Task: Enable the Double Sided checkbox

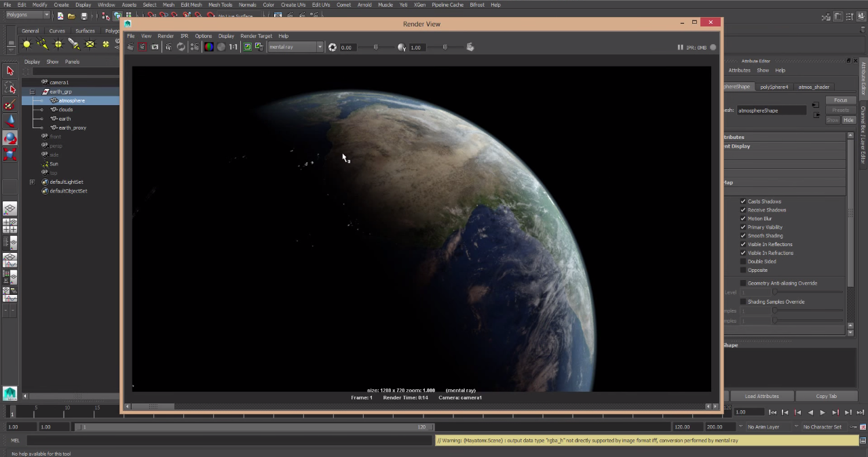Action: [x=743, y=262]
